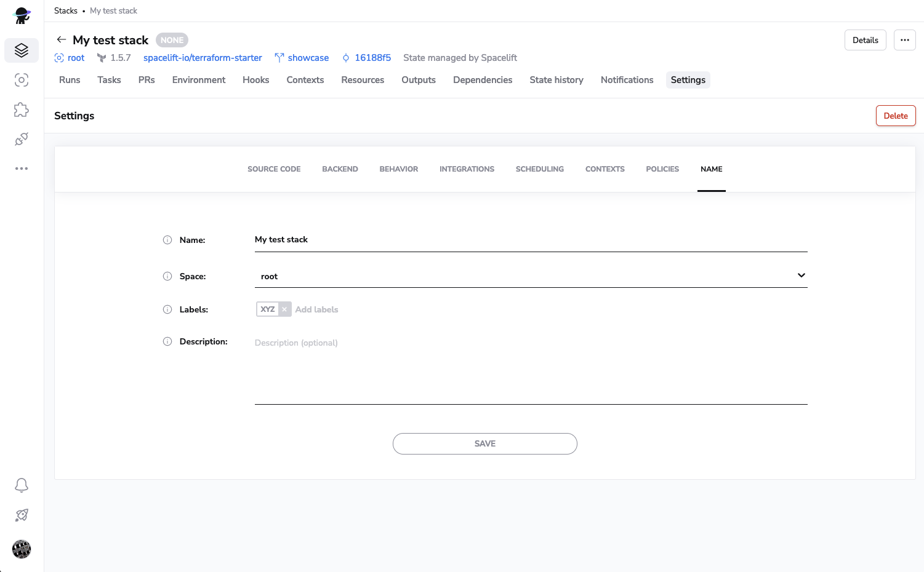Click the 'State managed by Spacelift' text
This screenshot has height=572, width=924.
pos(460,58)
